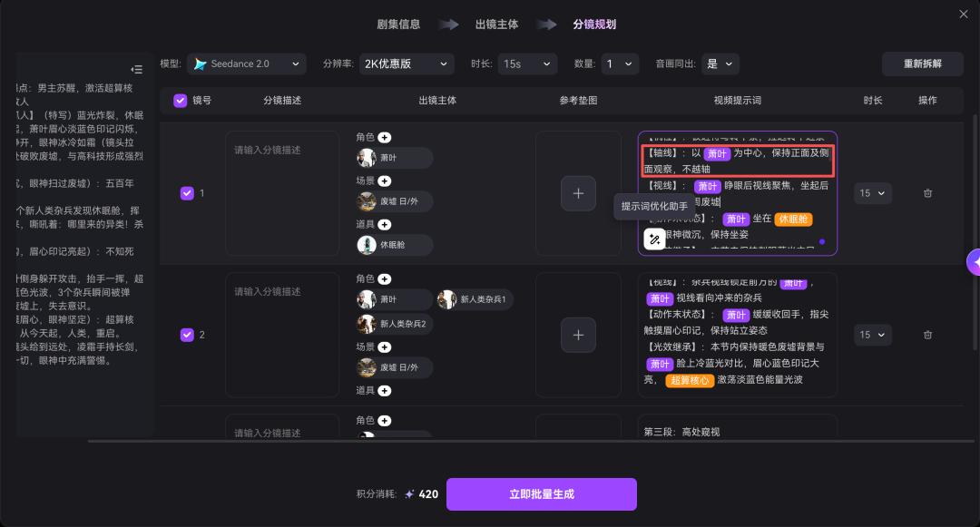The image size is (980, 527).
Task: Add reference image for shot 2
Action: (578, 336)
